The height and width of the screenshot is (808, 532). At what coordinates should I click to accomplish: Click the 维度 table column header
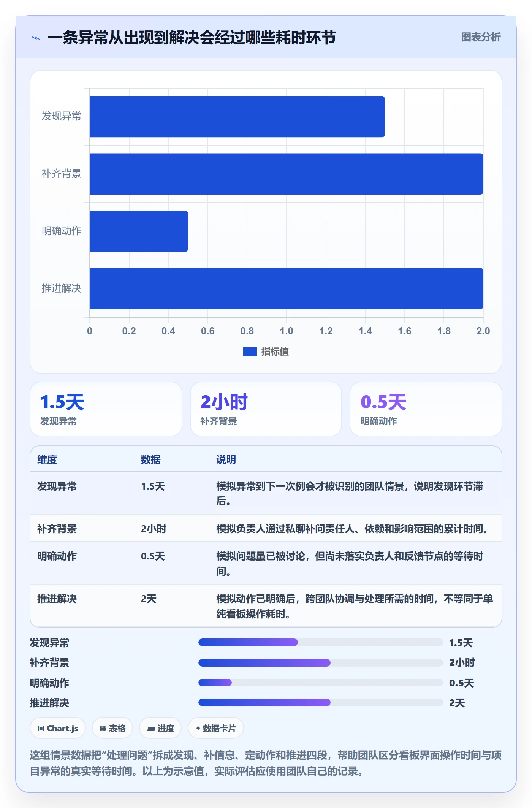point(47,459)
